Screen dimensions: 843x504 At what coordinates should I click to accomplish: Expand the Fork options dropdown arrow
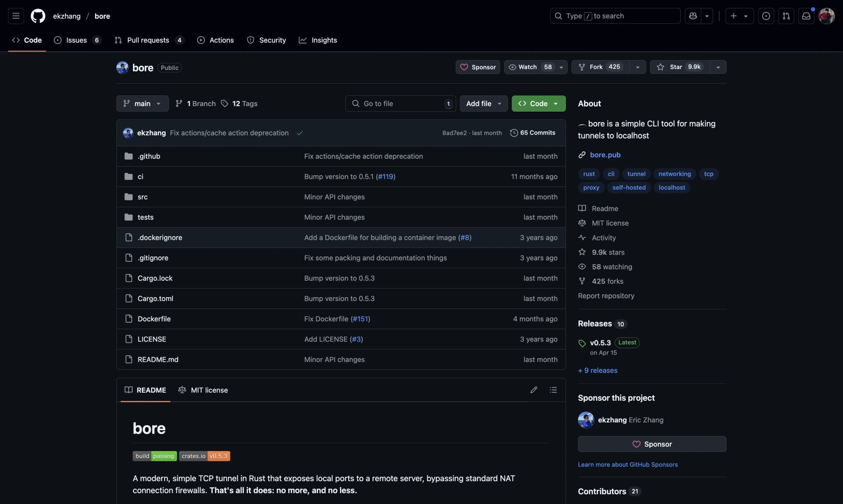[x=638, y=67]
